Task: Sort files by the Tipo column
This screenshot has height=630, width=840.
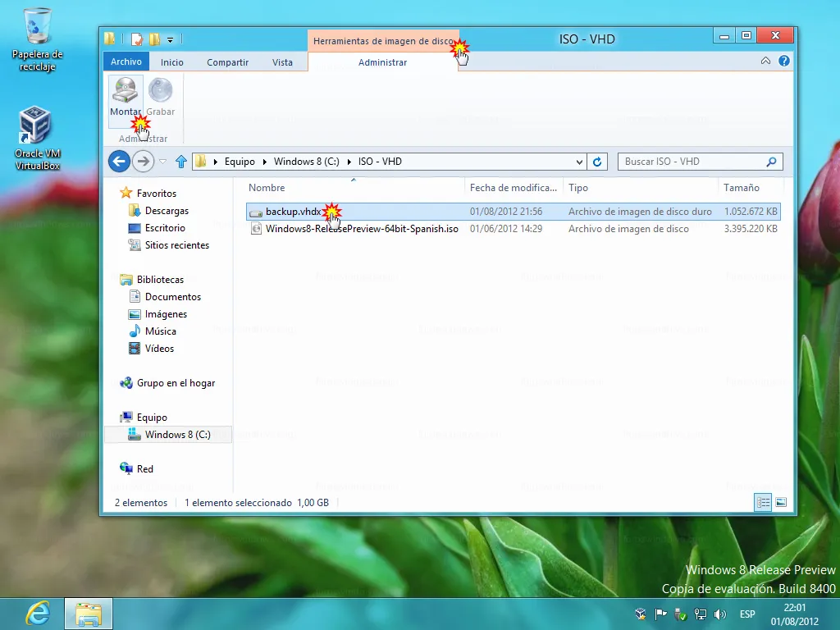Action: coord(578,188)
